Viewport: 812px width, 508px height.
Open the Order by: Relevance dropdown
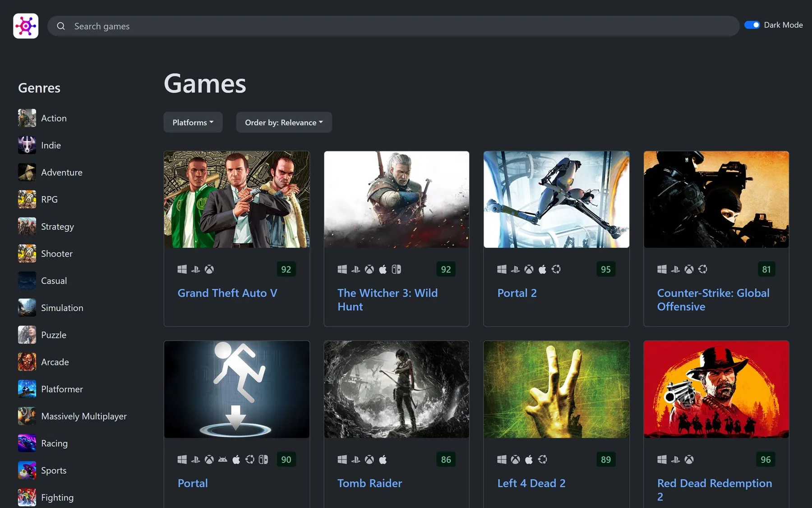pyautogui.click(x=284, y=122)
